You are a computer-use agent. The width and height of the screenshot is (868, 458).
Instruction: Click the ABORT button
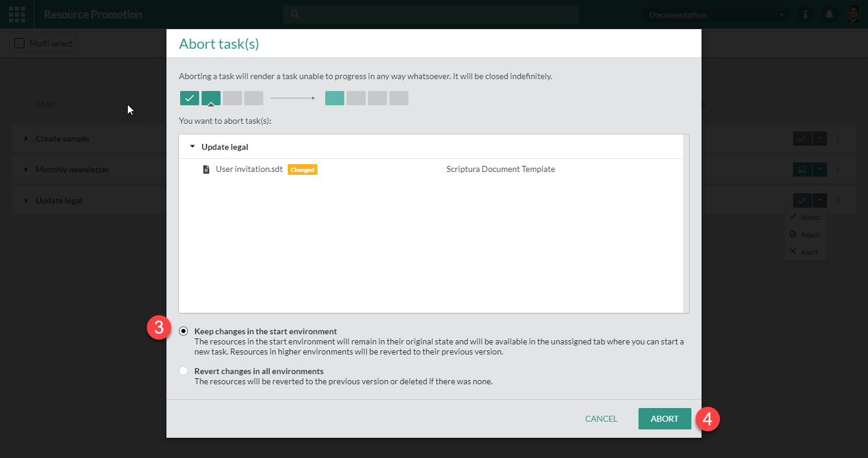tap(665, 419)
